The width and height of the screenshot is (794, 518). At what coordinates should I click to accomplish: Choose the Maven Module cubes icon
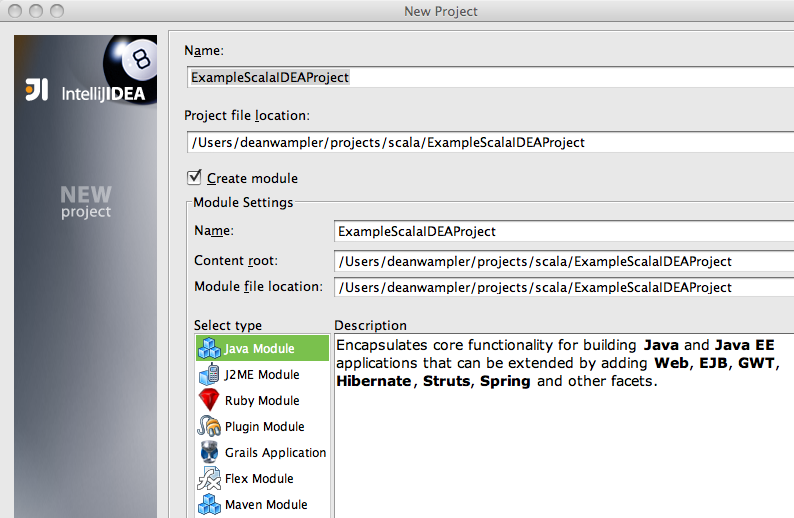(x=209, y=504)
